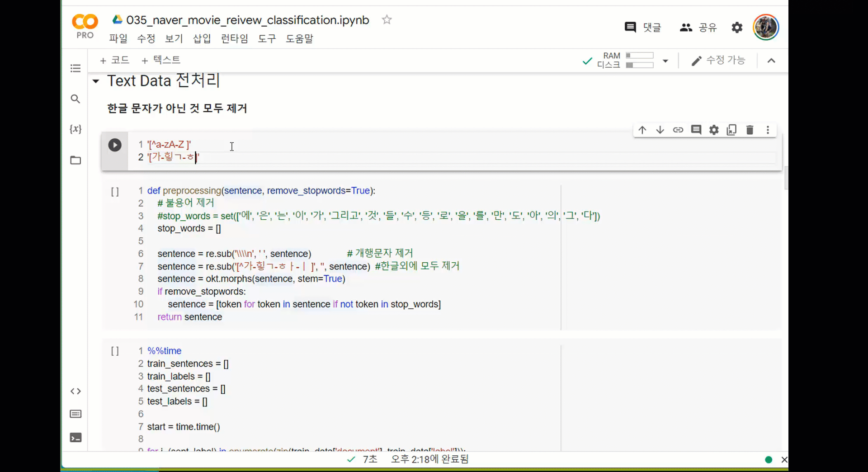Open the runtime connection dropdown arrow
Screen dimensions: 868x472
pos(665,61)
